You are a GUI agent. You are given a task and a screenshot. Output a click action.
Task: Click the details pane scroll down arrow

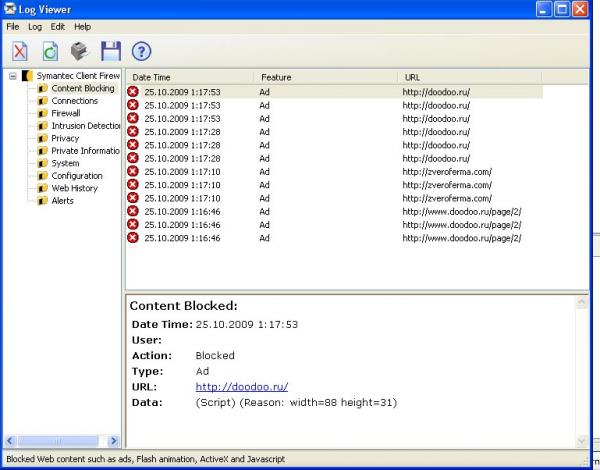pos(582,441)
